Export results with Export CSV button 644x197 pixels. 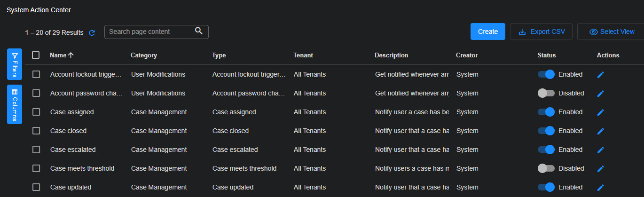coord(541,32)
